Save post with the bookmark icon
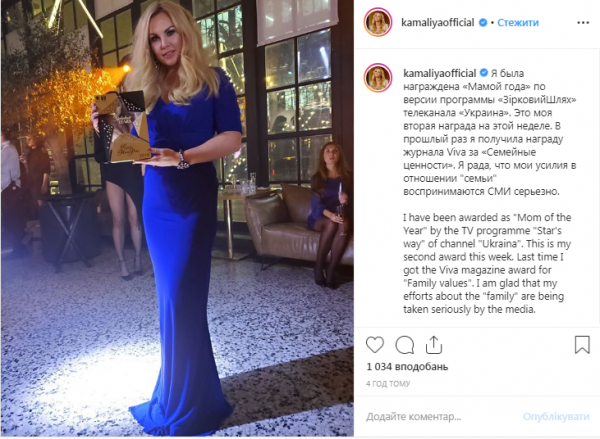600x439 pixels. [582, 344]
